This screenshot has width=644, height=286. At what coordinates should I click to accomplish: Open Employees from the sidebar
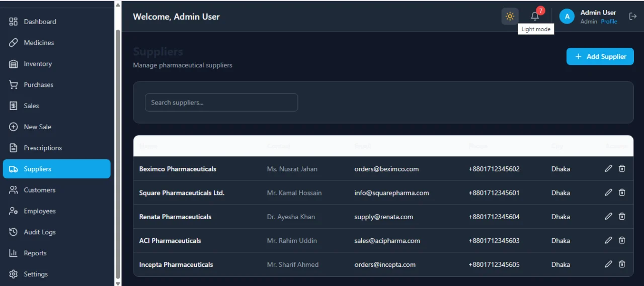point(56,211)
